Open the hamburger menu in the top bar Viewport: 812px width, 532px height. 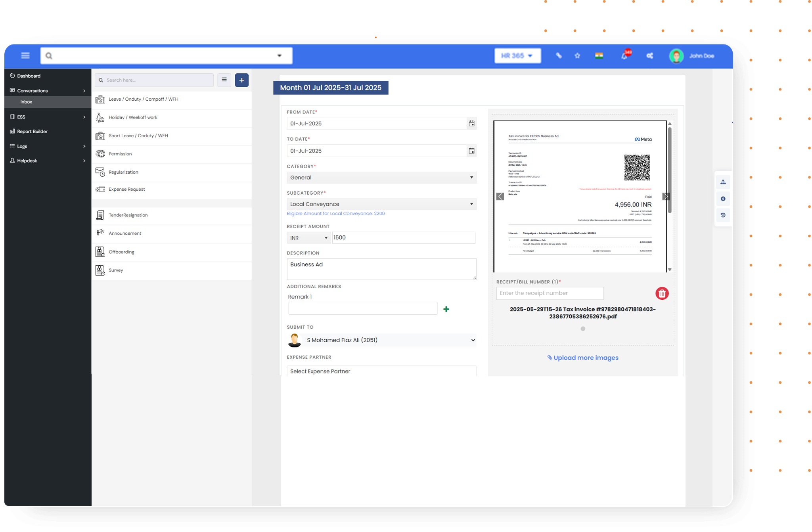point(25,55)
